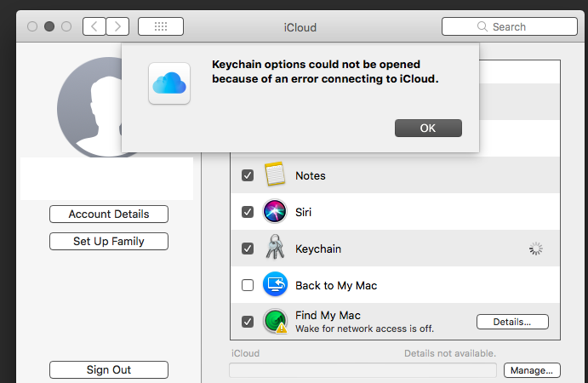Click the Notes app icon
This screenshot has height=383, width=588.
click(275, 174)
